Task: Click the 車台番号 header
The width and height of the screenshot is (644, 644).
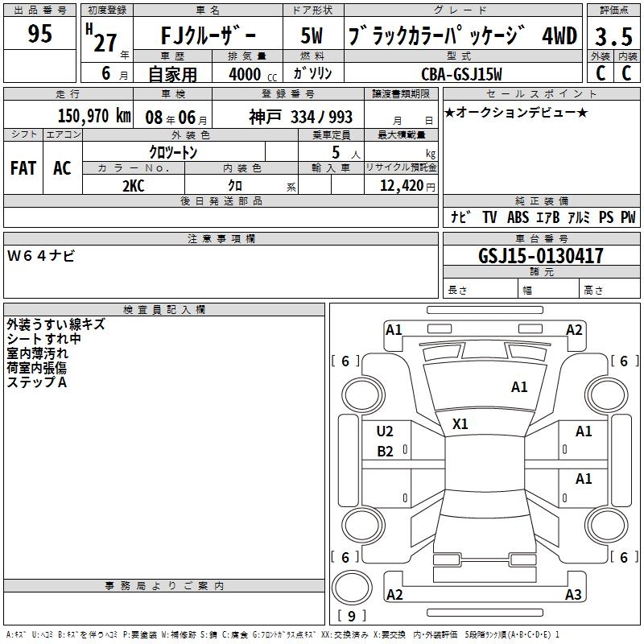Action: [541, 238]
